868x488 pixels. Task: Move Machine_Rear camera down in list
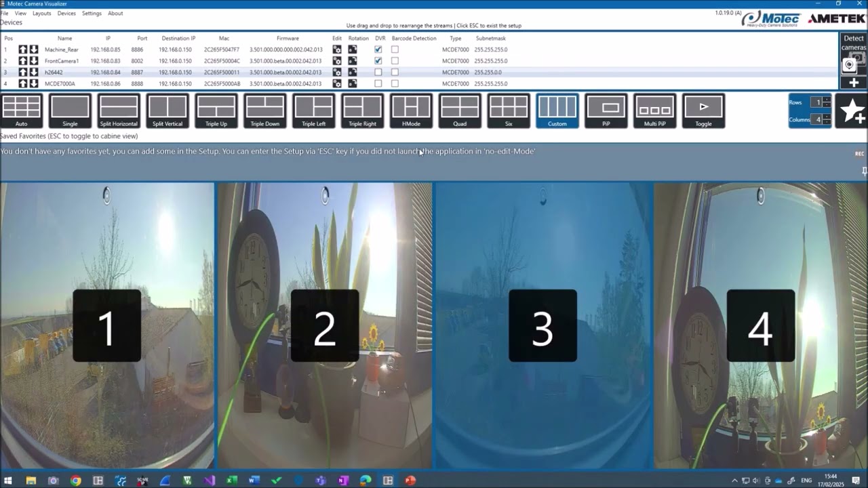tap(34, 49)
